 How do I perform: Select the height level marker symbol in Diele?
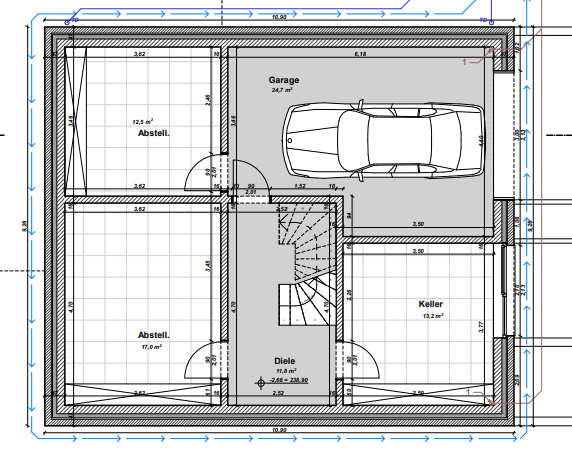260,383
